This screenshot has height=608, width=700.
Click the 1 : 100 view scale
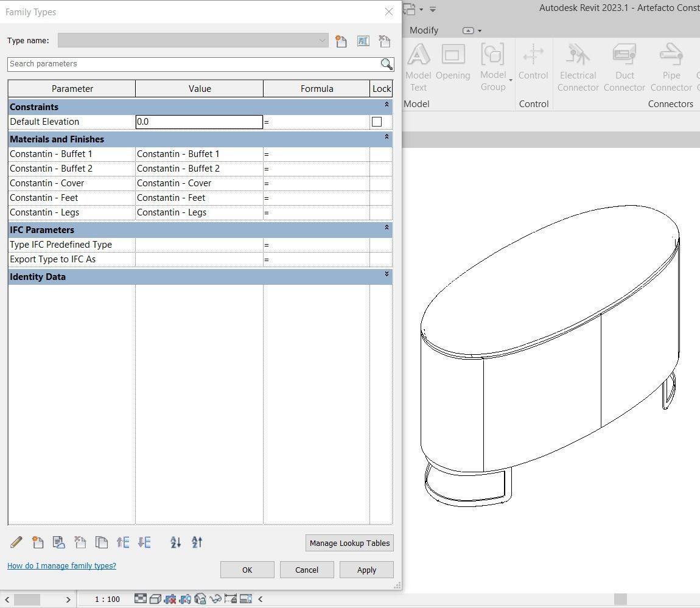107,599
